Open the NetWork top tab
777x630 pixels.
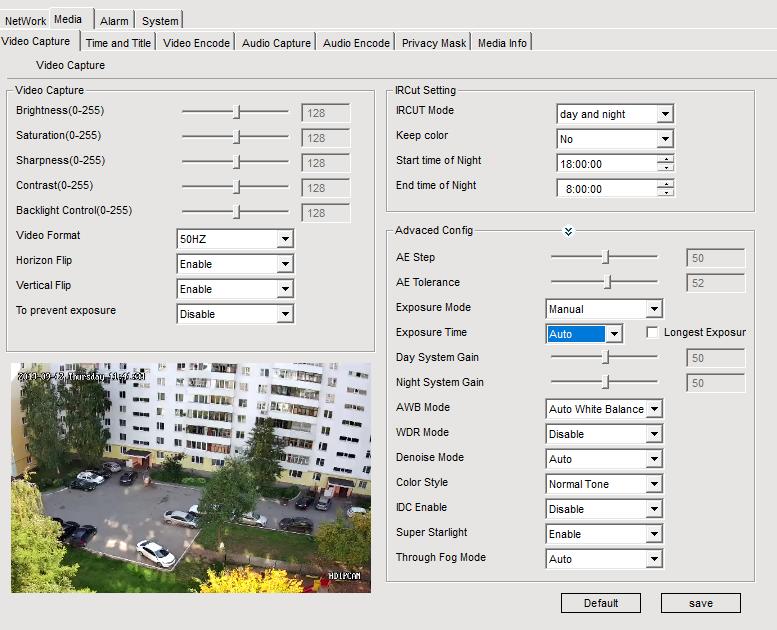coord(25,21)
